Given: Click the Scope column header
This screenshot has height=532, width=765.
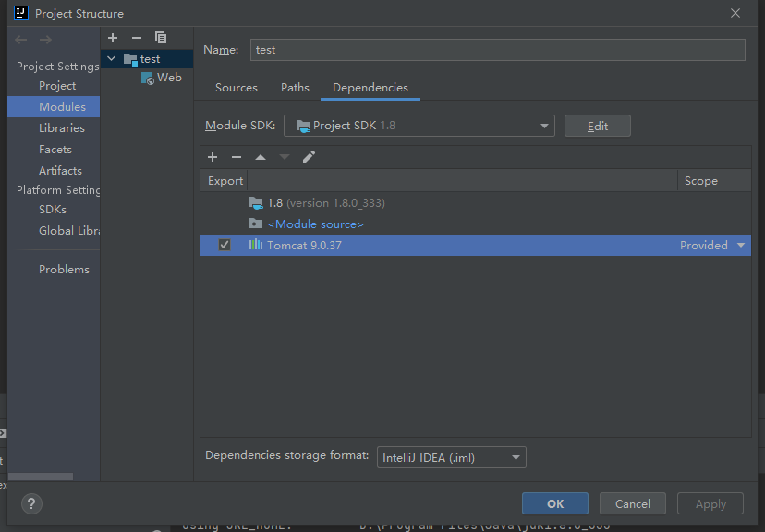Looking at the screenshot, I should tap(714, 181).
